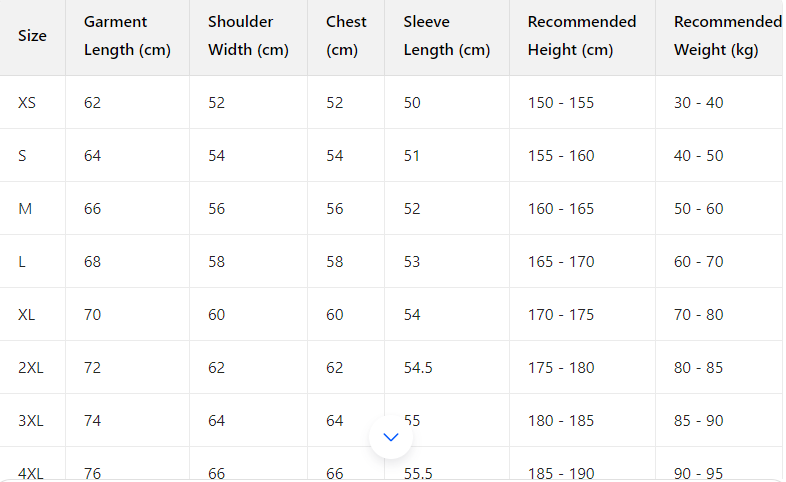Click the Recommended Weight (kg) header
Viewport: 786px width, 482px height.
(x=727, y=36)
